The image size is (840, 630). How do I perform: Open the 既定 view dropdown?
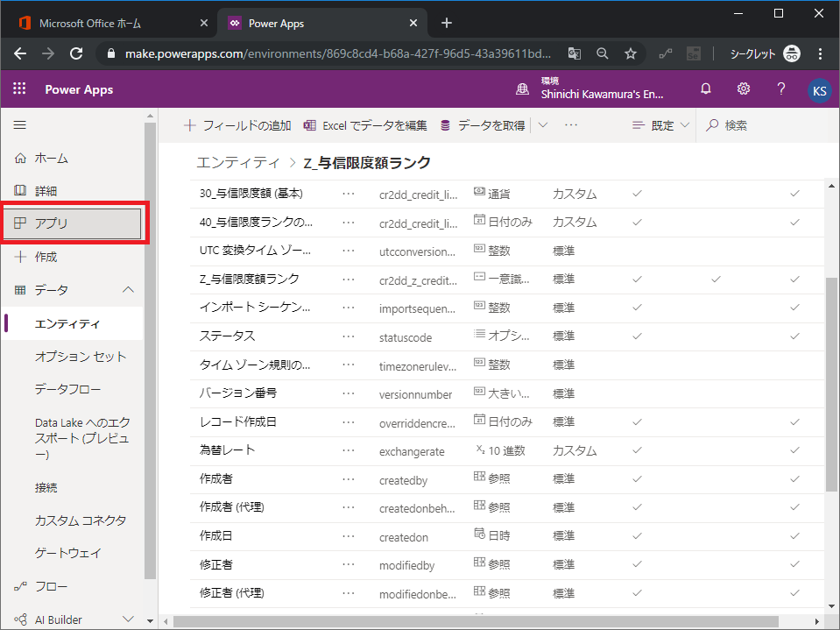tap(660, 124)
